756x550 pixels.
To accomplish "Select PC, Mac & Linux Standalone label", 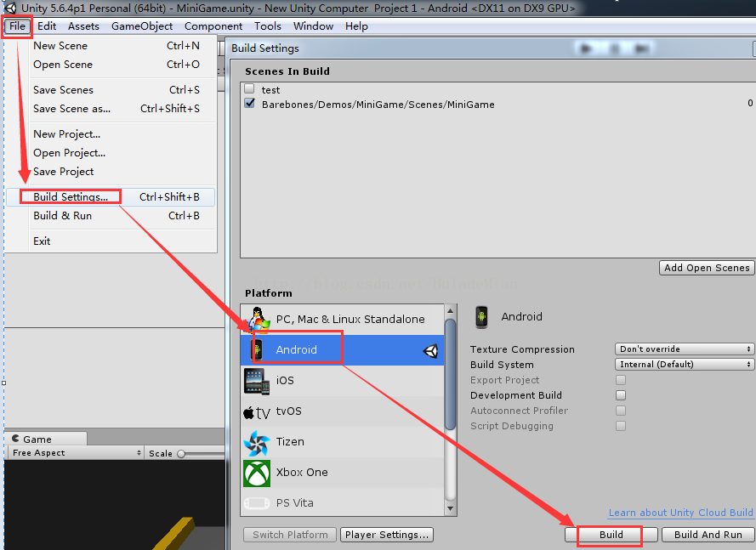I will tap(350, 320).
